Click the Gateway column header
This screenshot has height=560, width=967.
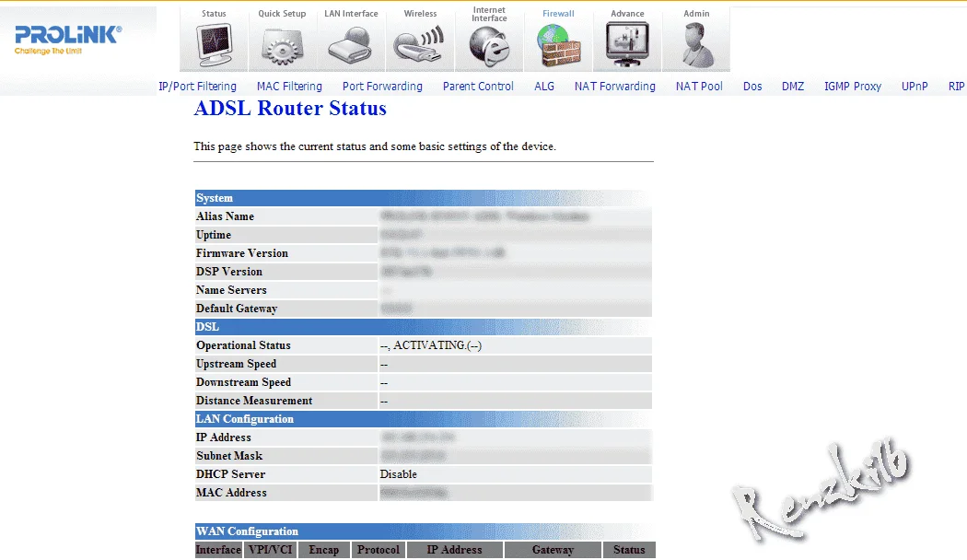[553, 550]
